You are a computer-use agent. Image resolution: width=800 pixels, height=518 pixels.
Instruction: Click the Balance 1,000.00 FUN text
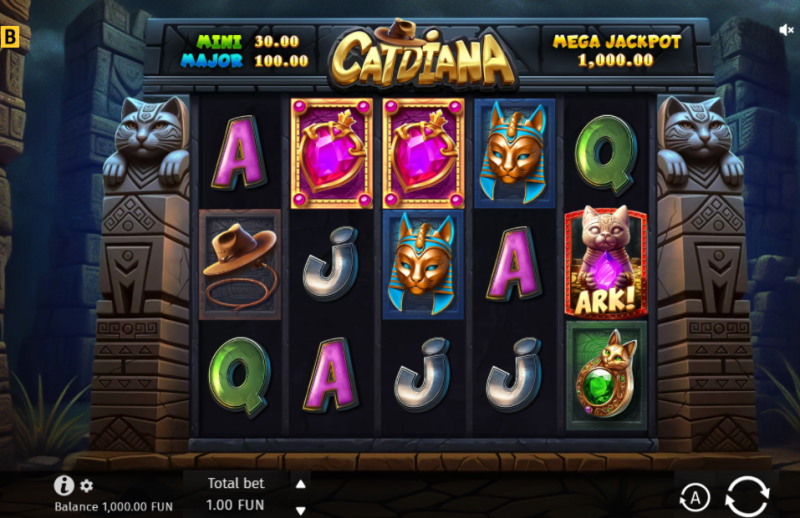[113, 507]
